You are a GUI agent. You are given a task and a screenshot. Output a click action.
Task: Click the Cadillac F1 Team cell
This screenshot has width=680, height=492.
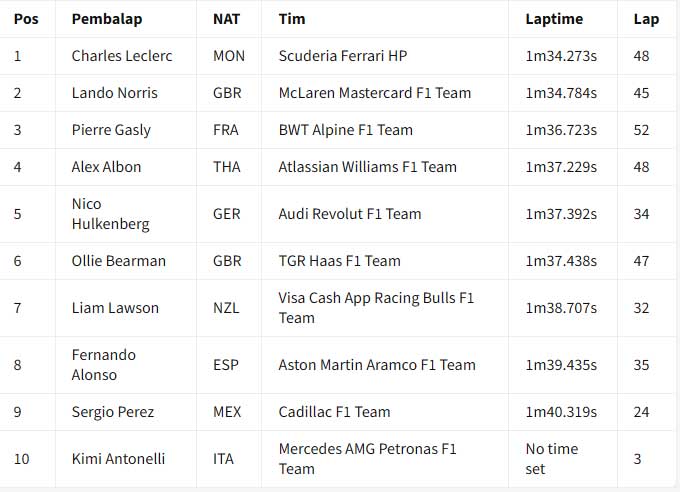click(x=334, y=412)
